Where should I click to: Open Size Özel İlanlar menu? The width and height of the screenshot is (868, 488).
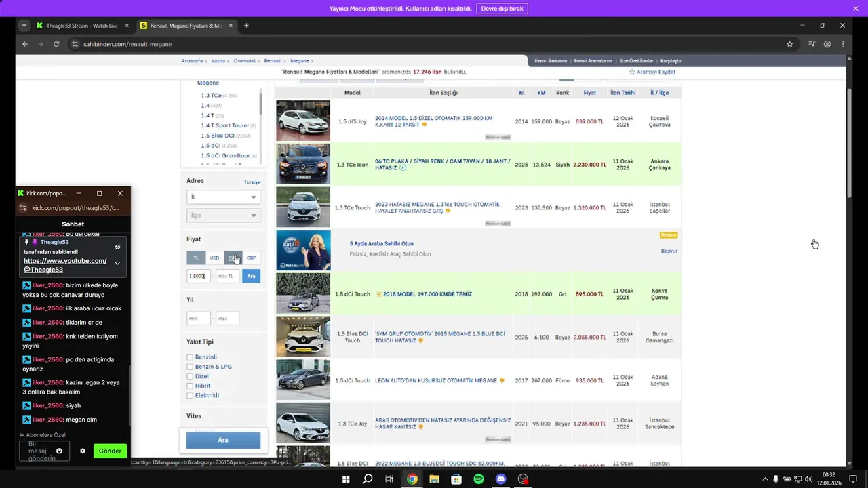(636, 61)
